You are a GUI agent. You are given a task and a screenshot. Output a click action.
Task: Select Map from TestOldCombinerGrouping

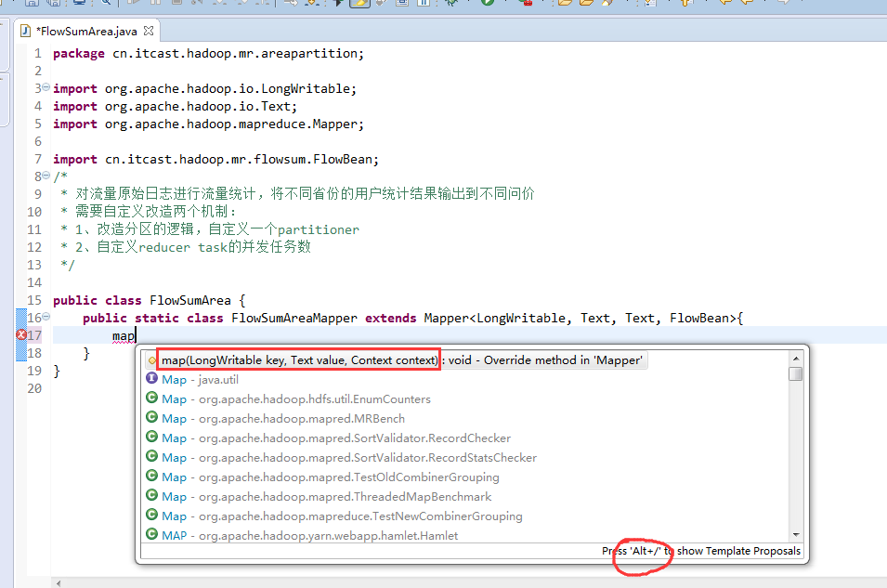(x=322, y=477)
